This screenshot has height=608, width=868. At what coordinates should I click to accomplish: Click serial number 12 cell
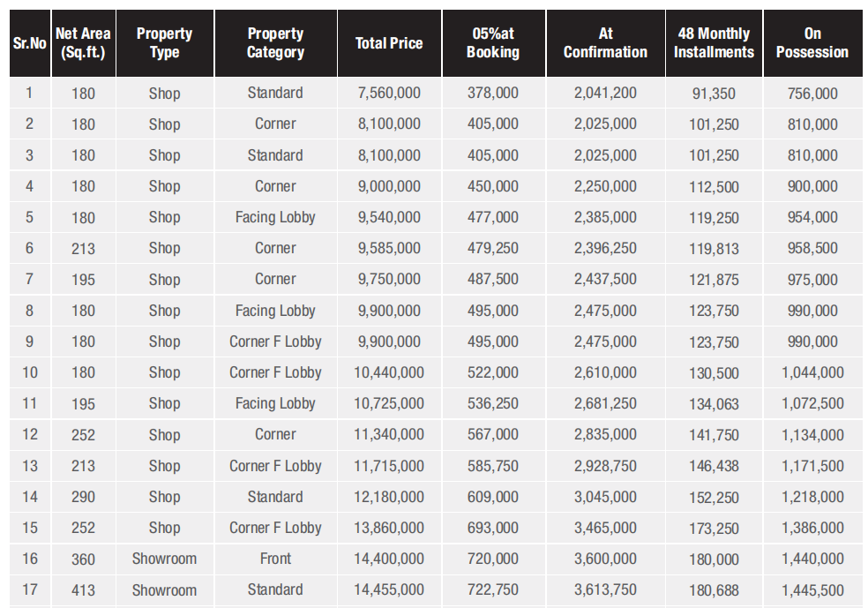point(29,435)
